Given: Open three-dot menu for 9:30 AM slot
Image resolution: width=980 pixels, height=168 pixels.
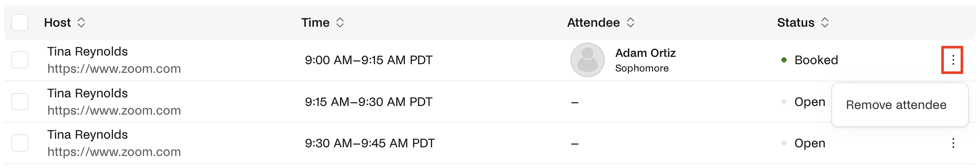Looking at the screenshot, I should [953, 143].
